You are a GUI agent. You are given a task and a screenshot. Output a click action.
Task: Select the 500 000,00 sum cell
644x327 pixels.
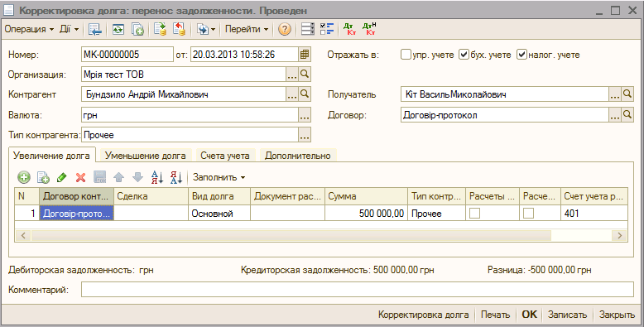(x=366, y=214)
